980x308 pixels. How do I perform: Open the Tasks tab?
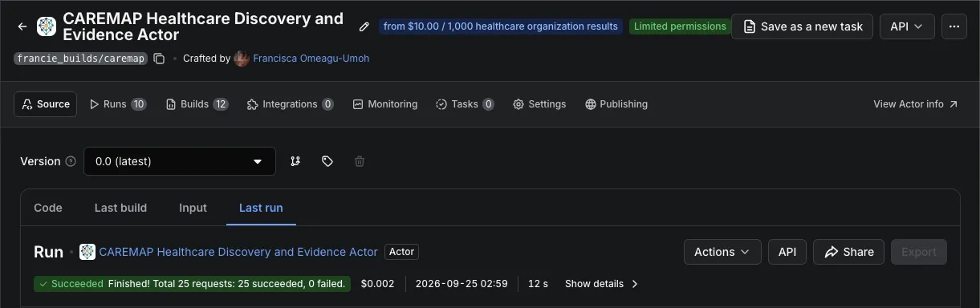(x=465, y=104)
